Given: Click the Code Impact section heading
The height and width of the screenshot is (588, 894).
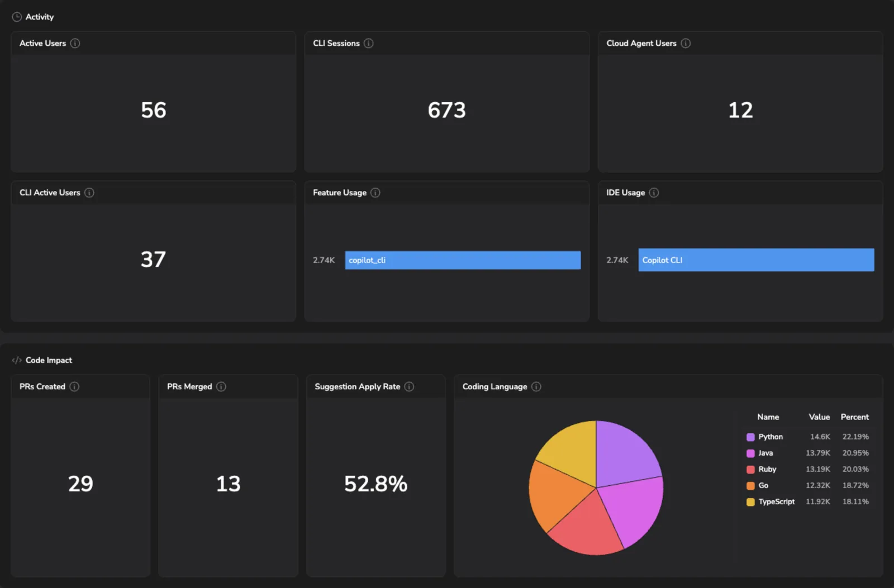Looking at the screenshot, I should click(x=49, y=360).
